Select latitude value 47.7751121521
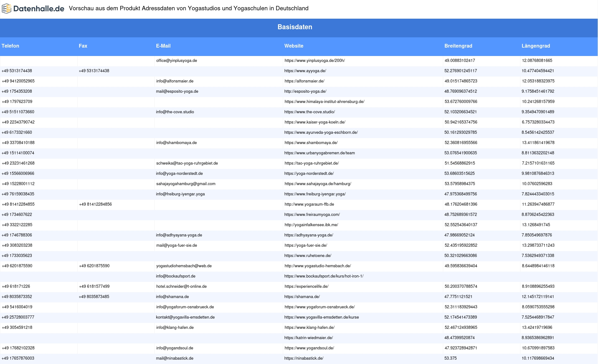This screenshot has width=598, height=364. 458,297
